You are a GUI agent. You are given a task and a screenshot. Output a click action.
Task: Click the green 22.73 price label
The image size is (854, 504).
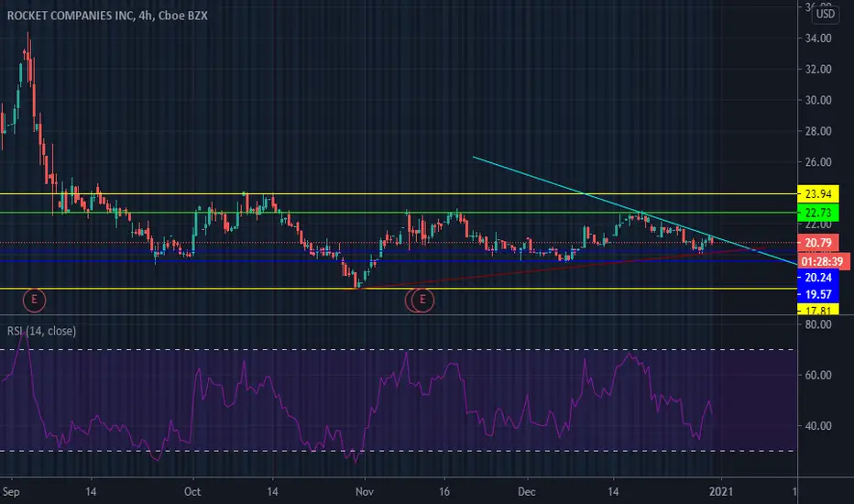(x=817, y=213)
